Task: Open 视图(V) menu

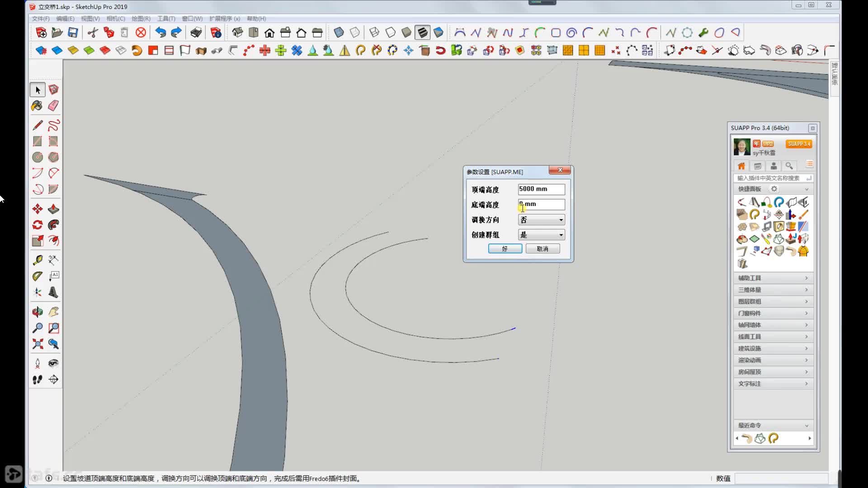Action: coord(90,19)
